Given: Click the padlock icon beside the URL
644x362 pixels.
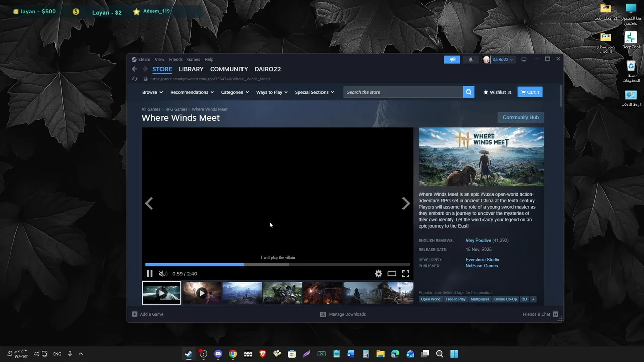Looking at the screenshot, I should click(x=146, y=79).
